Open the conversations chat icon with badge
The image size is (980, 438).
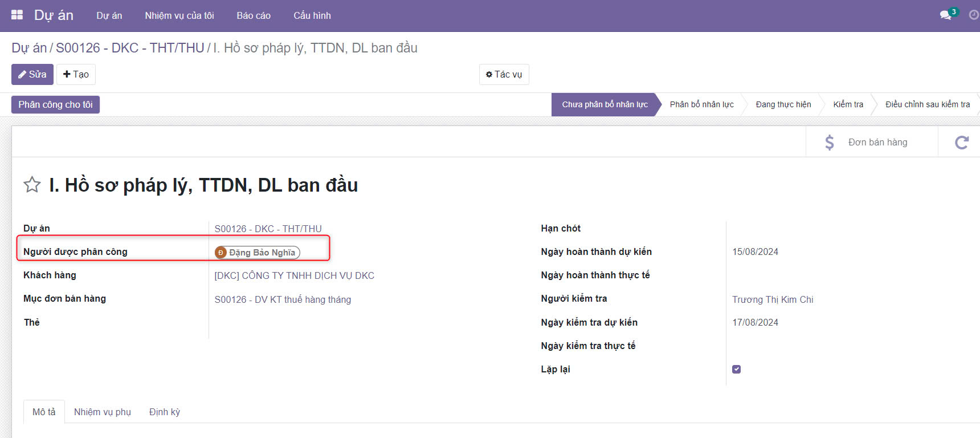coord(946,15)
